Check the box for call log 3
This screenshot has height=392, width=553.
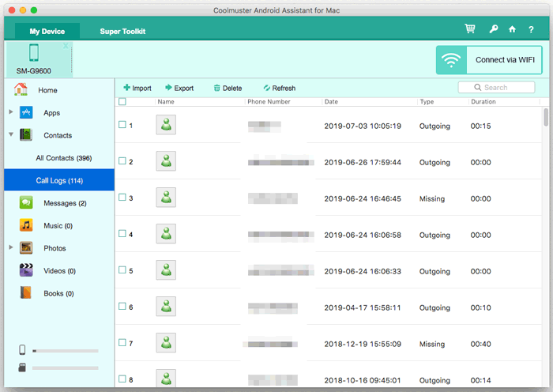(122, 198)
